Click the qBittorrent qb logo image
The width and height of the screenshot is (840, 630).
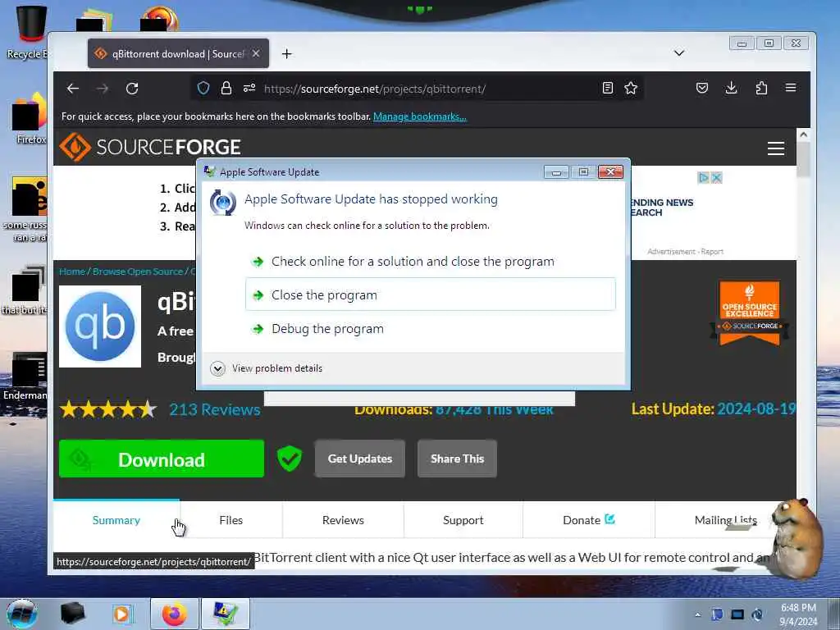[100, 326]
